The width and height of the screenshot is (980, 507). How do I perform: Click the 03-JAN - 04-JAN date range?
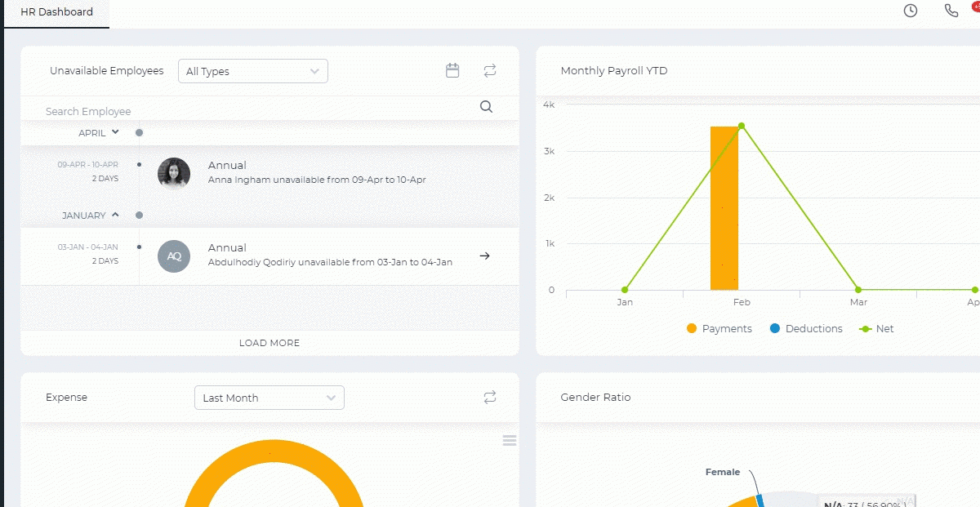coord(88,247)
